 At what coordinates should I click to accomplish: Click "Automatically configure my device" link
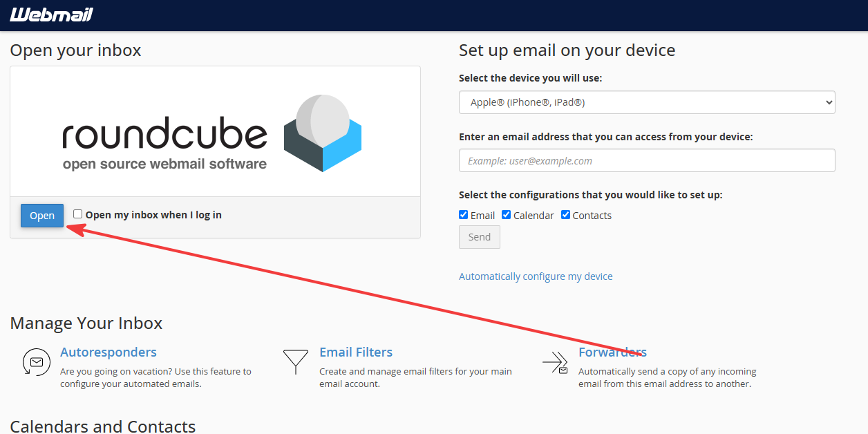coord(536,276)
